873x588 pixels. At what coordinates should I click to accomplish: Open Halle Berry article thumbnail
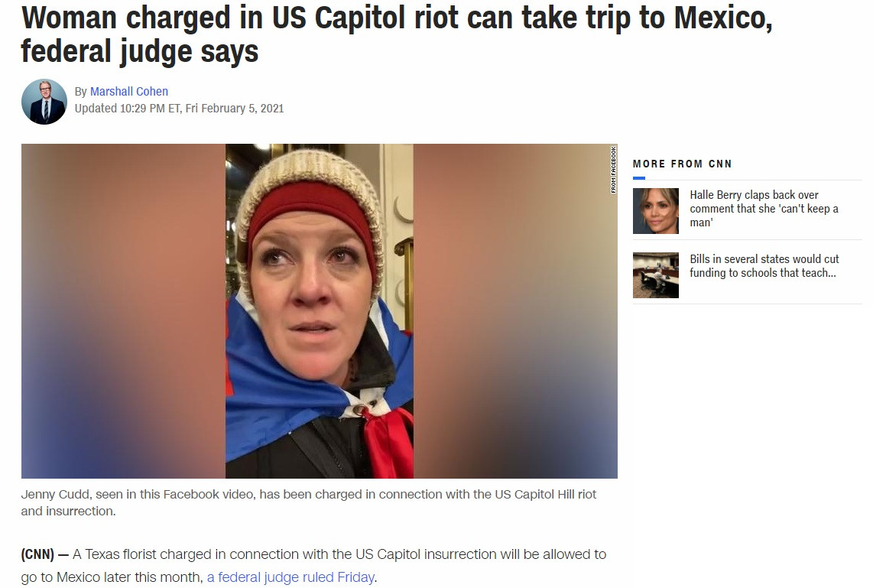tap(655, 210)
